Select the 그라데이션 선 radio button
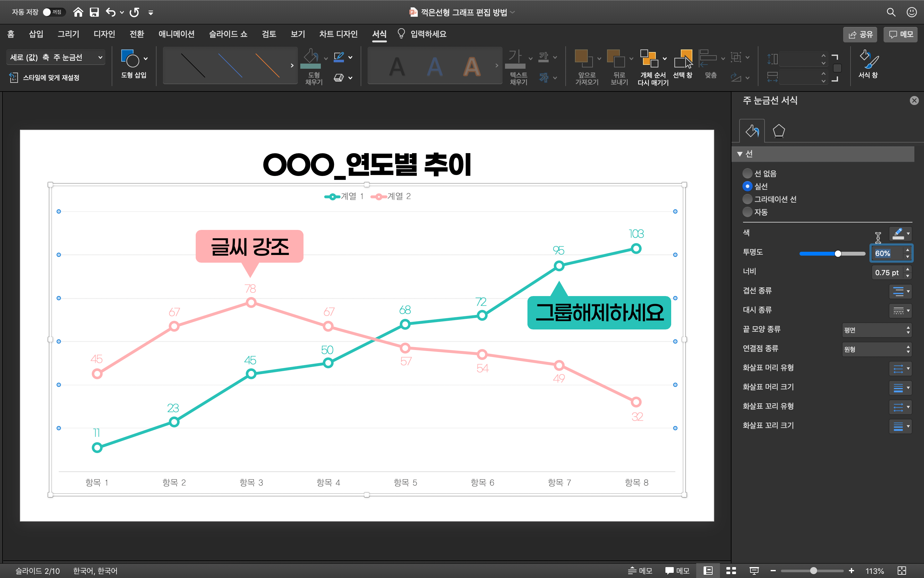924x578 pixels. click(x=747, y=199)
